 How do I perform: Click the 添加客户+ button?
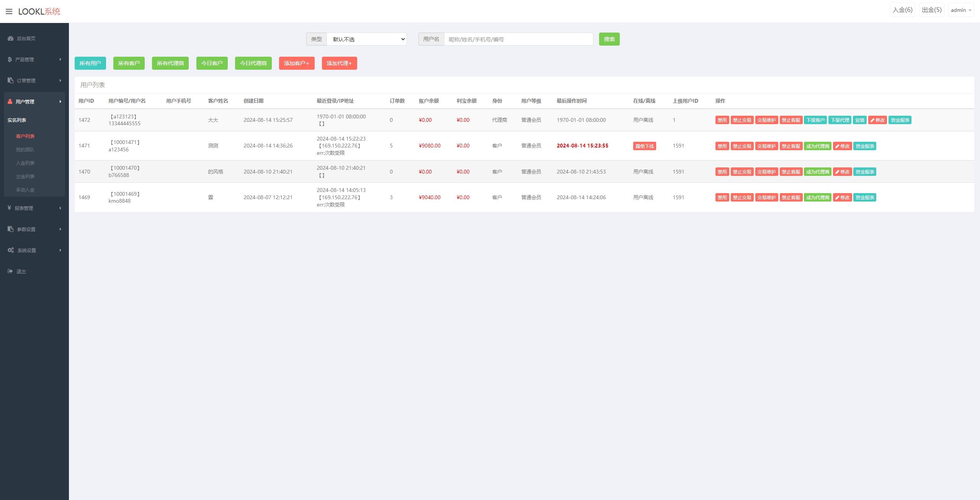pyautogui.click(x=296, y=63)
